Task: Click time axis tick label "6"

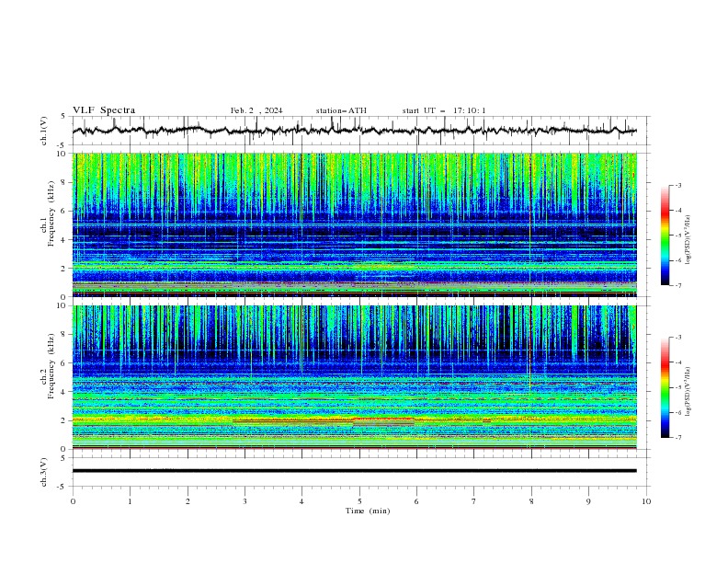Action: (x=416, y=501)
